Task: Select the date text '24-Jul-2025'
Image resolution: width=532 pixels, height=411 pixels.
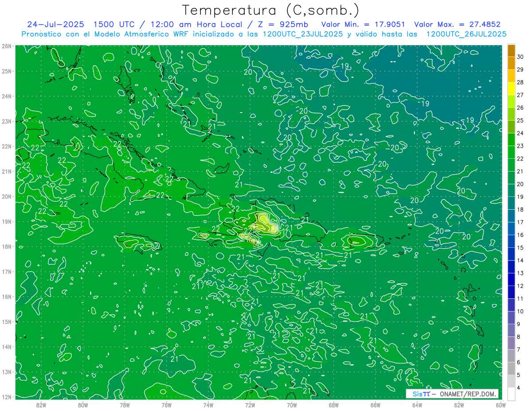Action: [56, 24]
